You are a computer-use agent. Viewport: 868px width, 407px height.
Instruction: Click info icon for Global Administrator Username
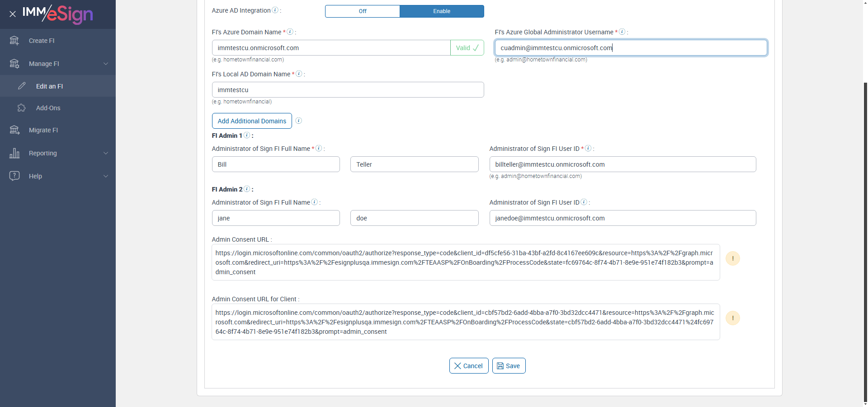(x=622, y=32)
